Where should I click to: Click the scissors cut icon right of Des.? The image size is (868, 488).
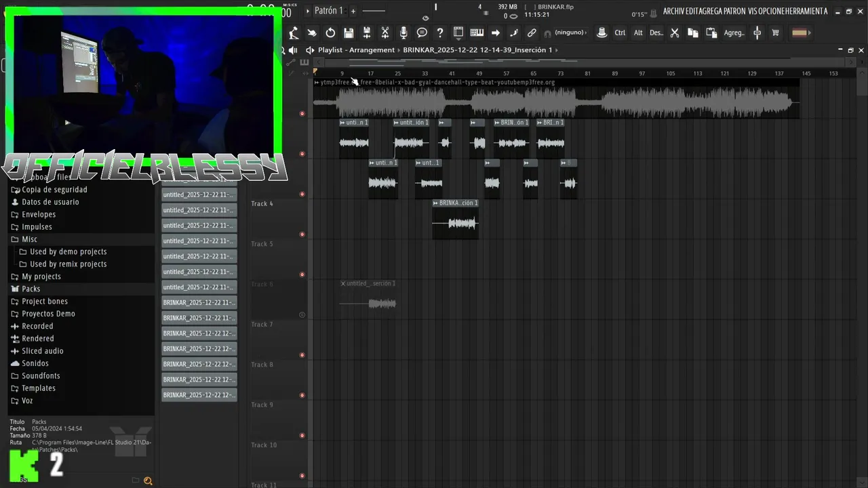pyautogui.click(x=675, y=33)
